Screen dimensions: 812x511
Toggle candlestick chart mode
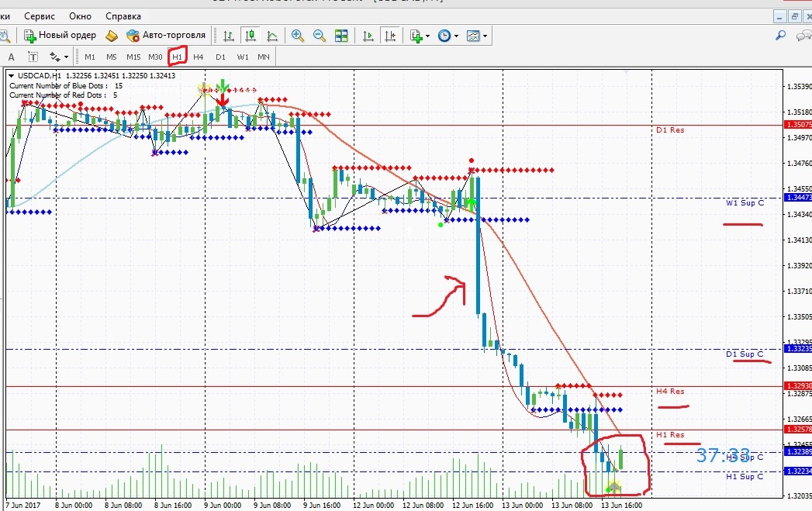(x=251, y=36)
